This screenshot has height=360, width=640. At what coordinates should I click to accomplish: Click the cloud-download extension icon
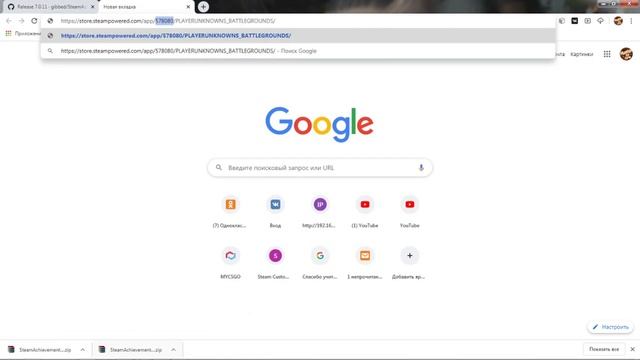click(600, 21)
